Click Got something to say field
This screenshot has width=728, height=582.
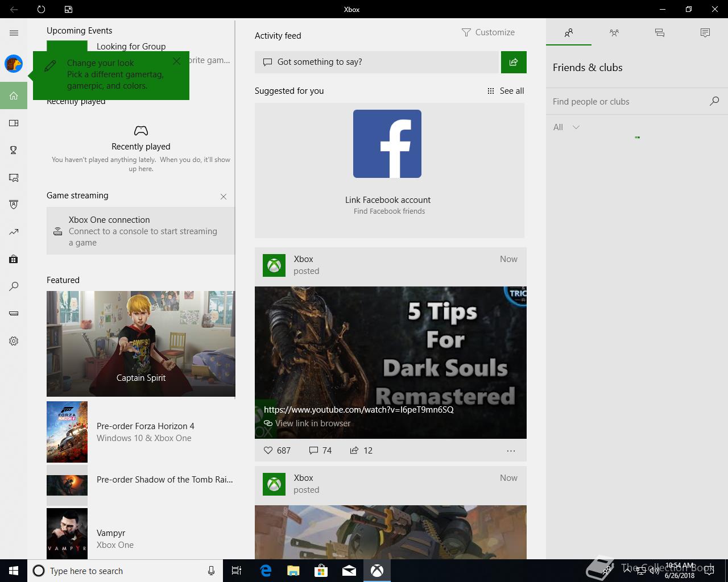coord(377,62)
